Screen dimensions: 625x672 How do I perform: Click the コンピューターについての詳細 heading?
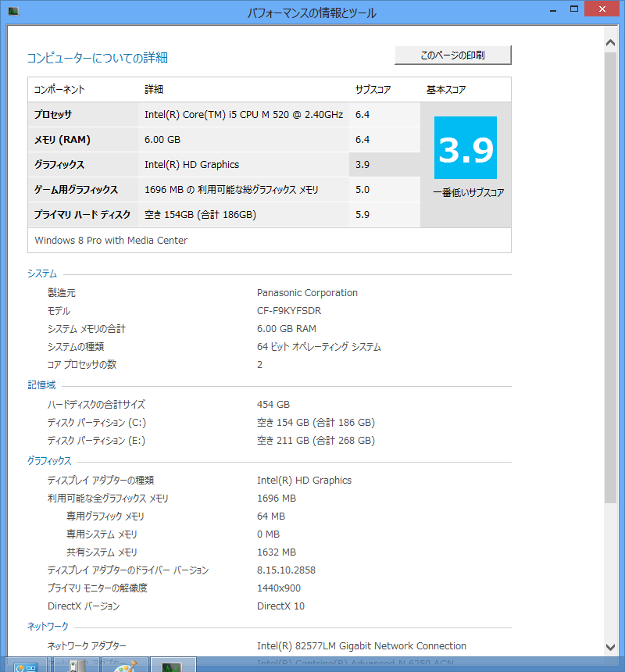coord(97,58)
